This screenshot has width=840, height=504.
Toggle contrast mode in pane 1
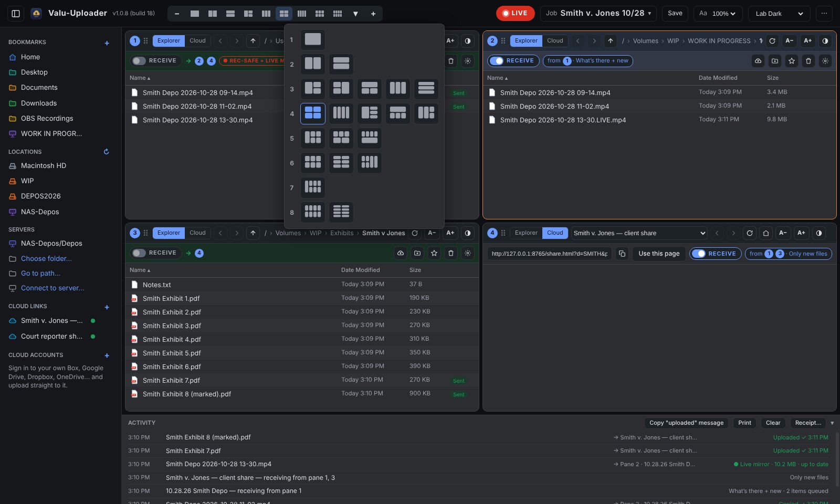[468, 41]
